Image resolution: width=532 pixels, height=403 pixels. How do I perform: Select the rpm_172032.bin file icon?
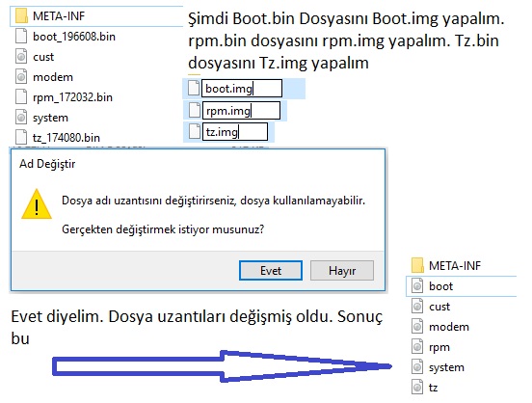click(21, 97)
